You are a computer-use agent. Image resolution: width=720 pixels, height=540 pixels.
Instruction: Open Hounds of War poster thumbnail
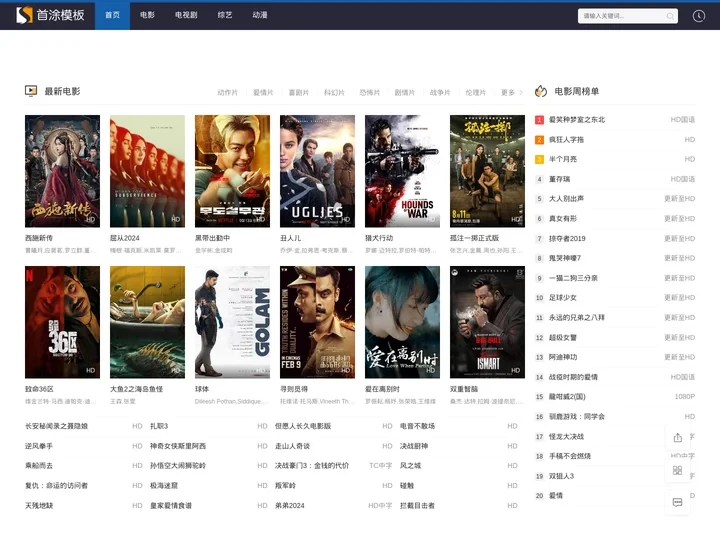(x=402, y=171)
